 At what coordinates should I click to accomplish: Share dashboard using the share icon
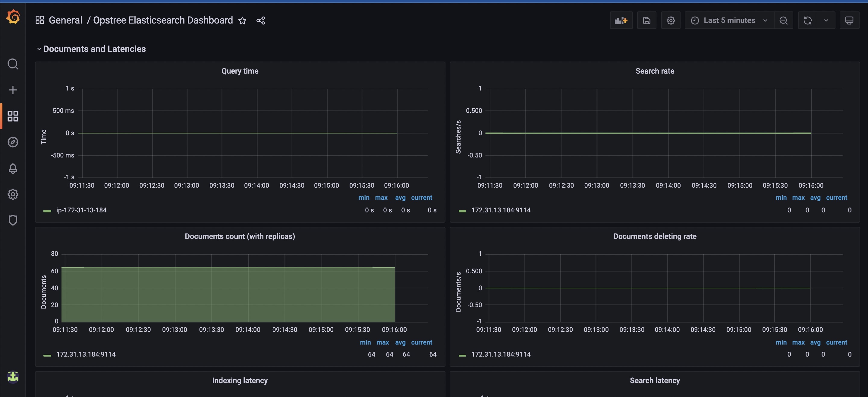(x=260, y=21)
